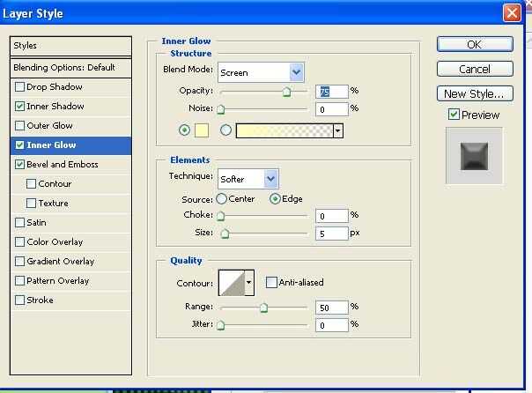Click the OK button
Viewport: 532px width, 393px height.
tap(475, 44)
